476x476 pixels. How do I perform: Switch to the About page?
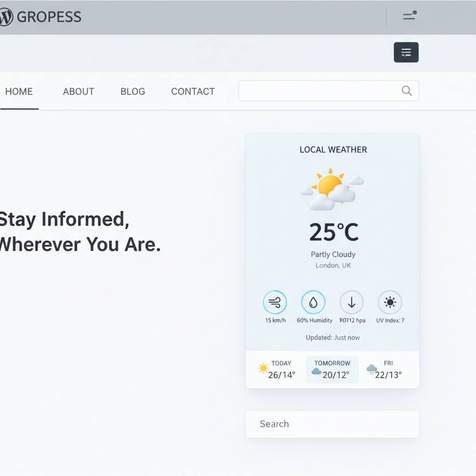tap(78, 91)
